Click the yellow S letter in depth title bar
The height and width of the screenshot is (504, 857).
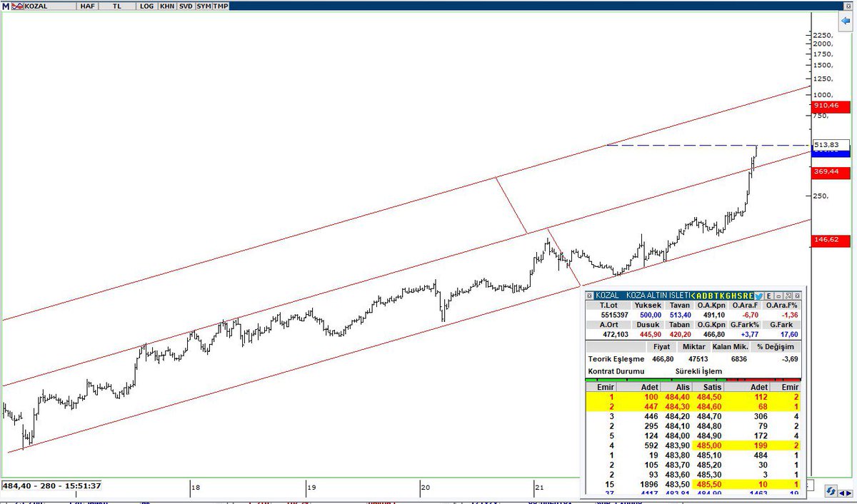pos(739,296)
